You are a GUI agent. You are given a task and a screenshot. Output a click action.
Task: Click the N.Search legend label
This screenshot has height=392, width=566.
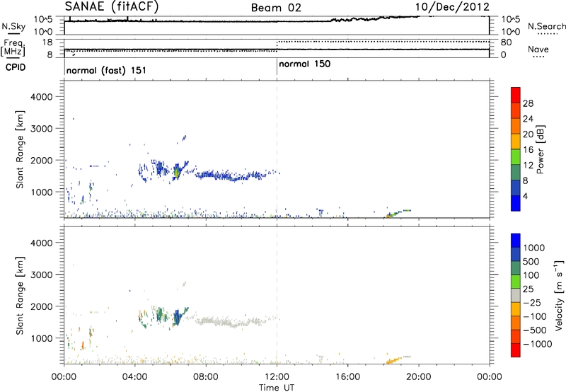pos(546,26)
